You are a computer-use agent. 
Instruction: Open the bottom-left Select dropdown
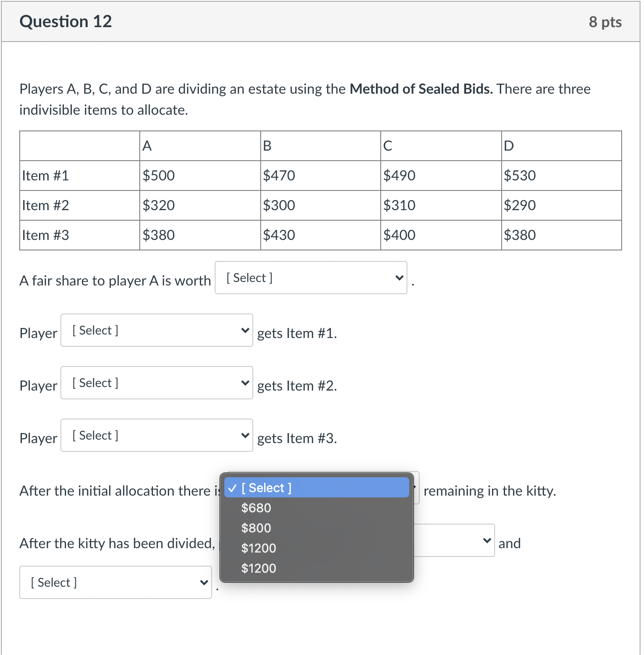115,582
